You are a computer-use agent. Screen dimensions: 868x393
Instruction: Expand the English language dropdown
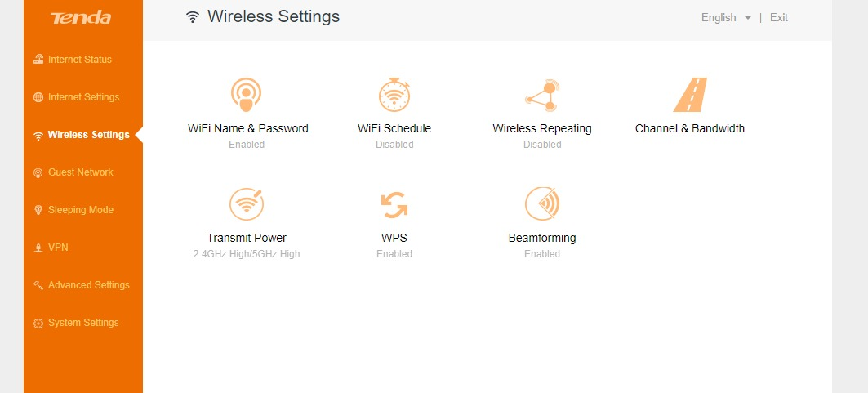(725, 17)
